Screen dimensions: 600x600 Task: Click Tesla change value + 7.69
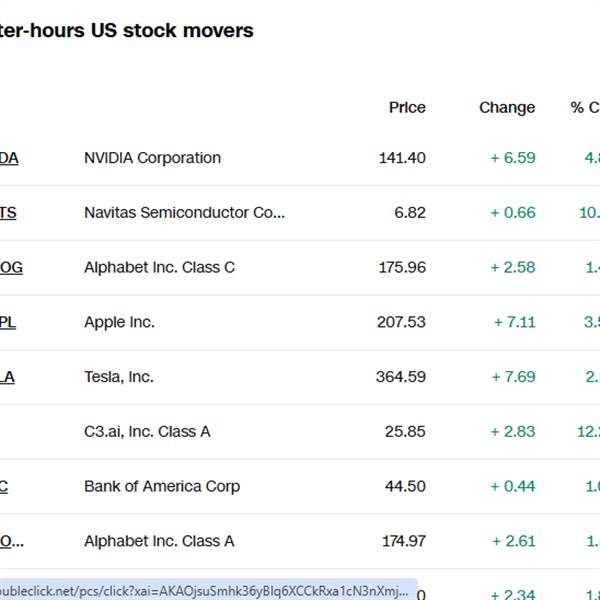514,377
